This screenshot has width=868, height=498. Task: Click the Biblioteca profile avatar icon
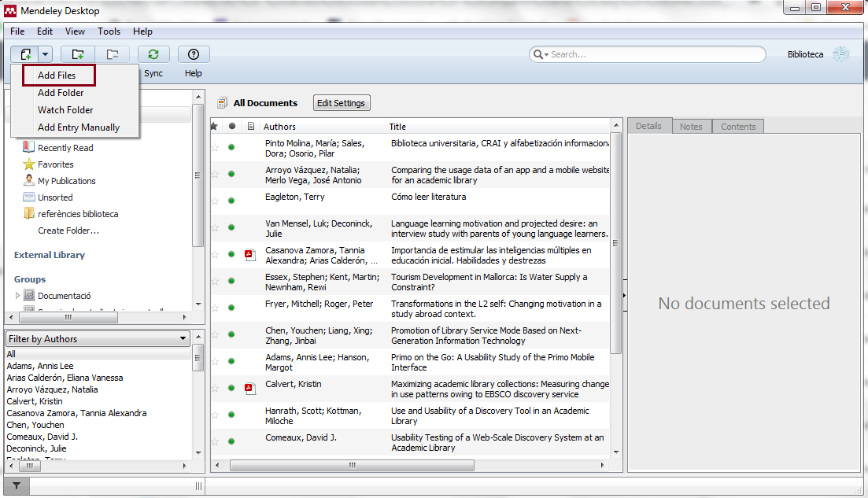point(841,54)
